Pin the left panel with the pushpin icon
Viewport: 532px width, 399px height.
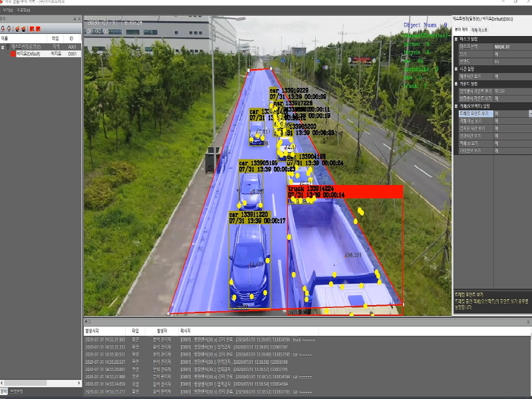pos(73,19)
